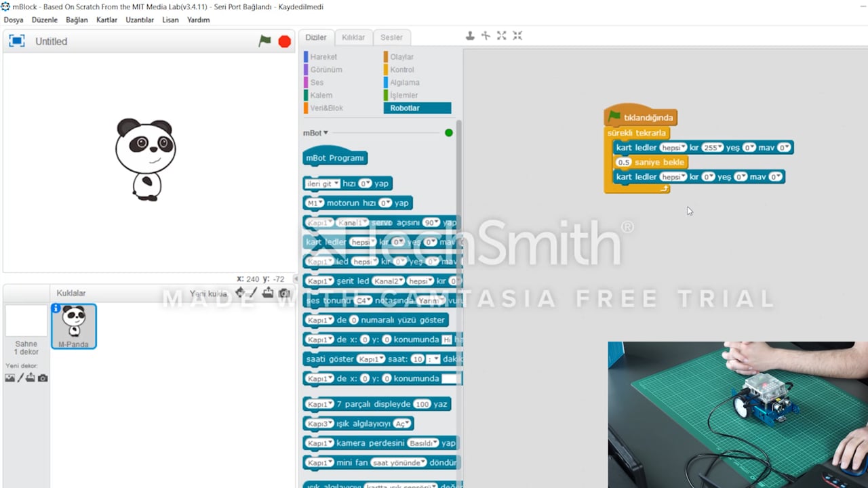Switch to the Kılıklar tab
The height and width of the screenshot is (488, 868).
pos(353,37)
